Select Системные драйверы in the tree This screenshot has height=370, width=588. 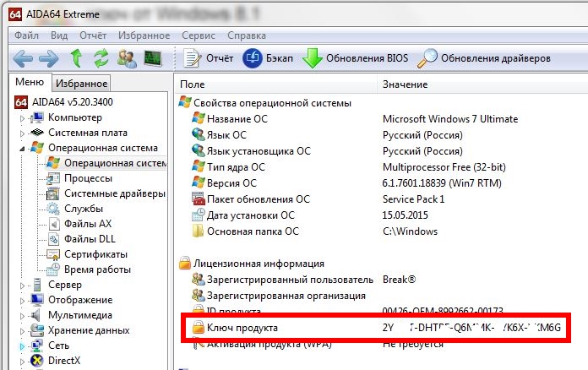[x=114, y=193]
